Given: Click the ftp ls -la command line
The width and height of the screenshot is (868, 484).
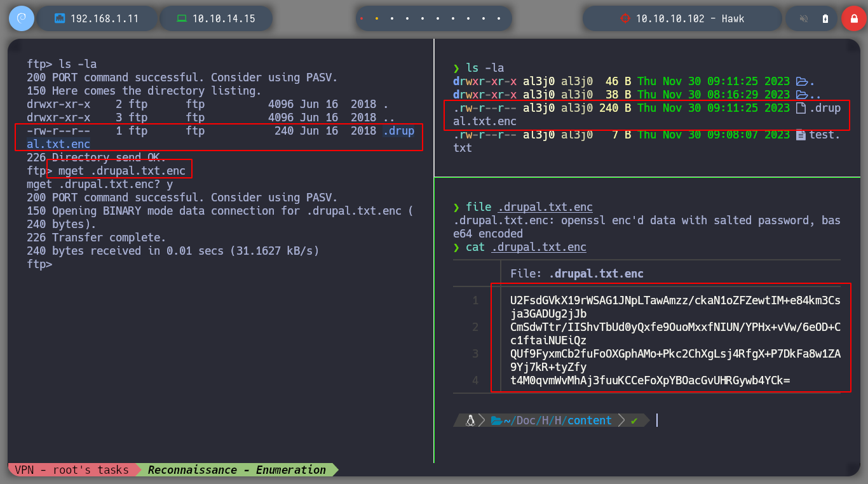Looking at the screenshot, I should point(62,64).
